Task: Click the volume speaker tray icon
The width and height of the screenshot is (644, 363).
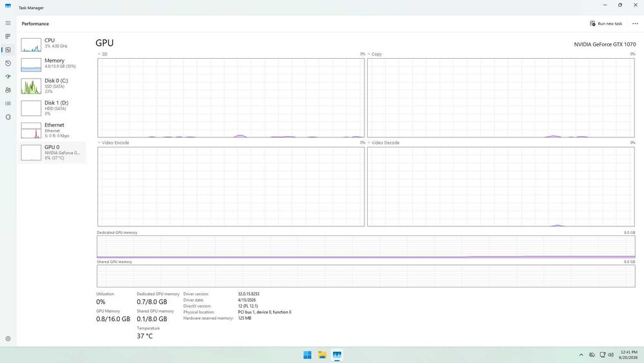Action: point(611,355)
